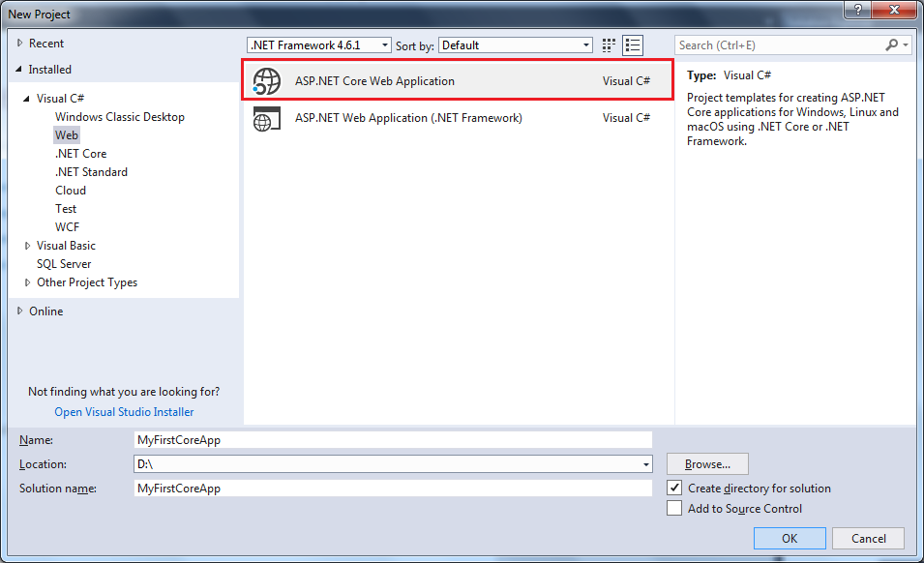The width and height of the screenshot is (924, 563).
Task: Open the Sort by Default dropdown
Action: 516,45
